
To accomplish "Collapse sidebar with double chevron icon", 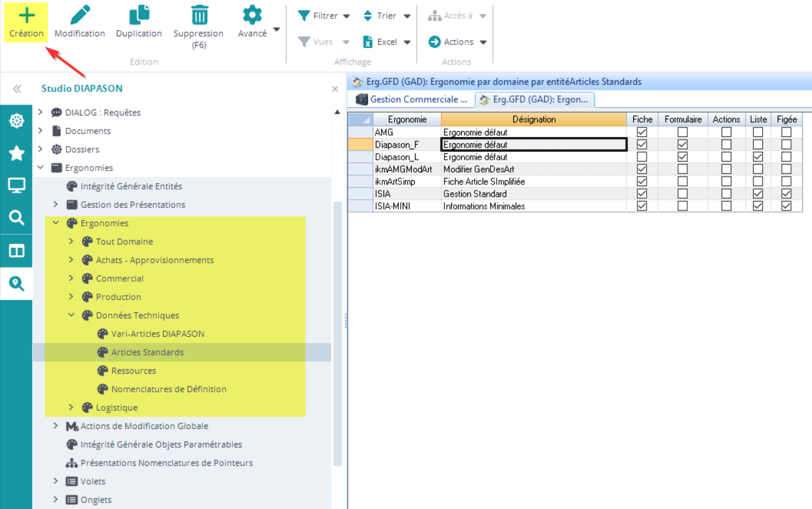I will click(17, 89).
